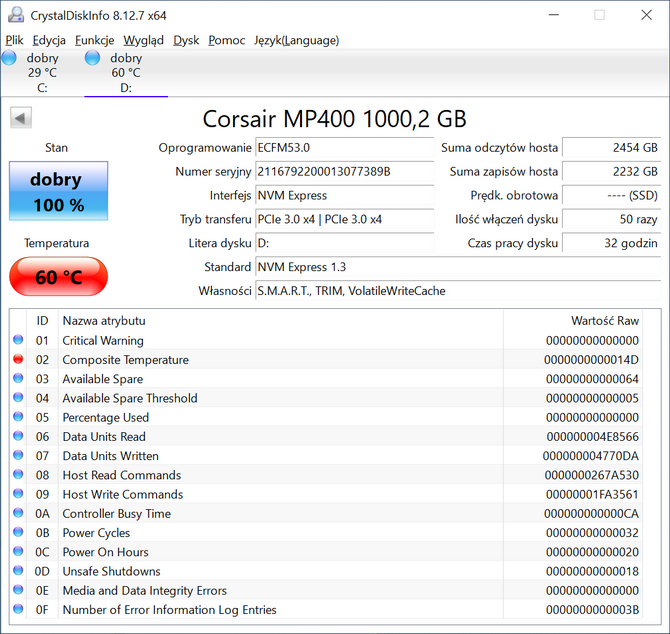Click the Interfejs field NVM Express
Image resolution: width=670 pixels, height=634 pixels.
tap(344, 196)
